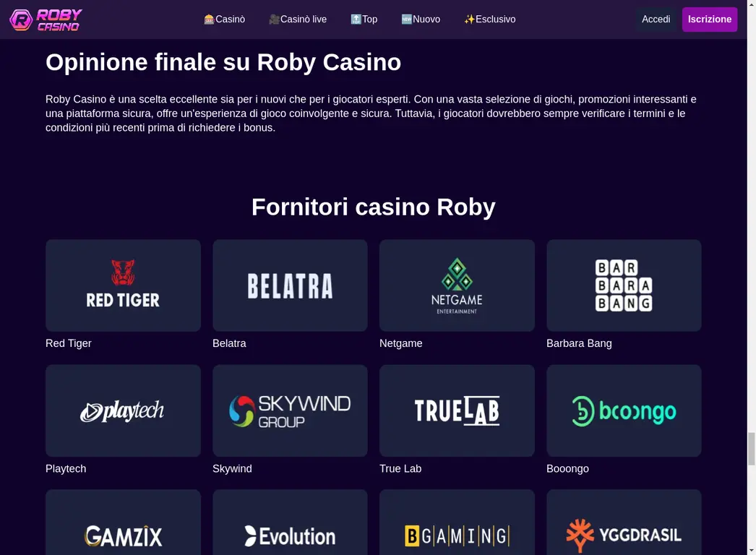Open the Top games section
Image resolution: width=756 pixels, height=555 pixels.
point(364,20)
